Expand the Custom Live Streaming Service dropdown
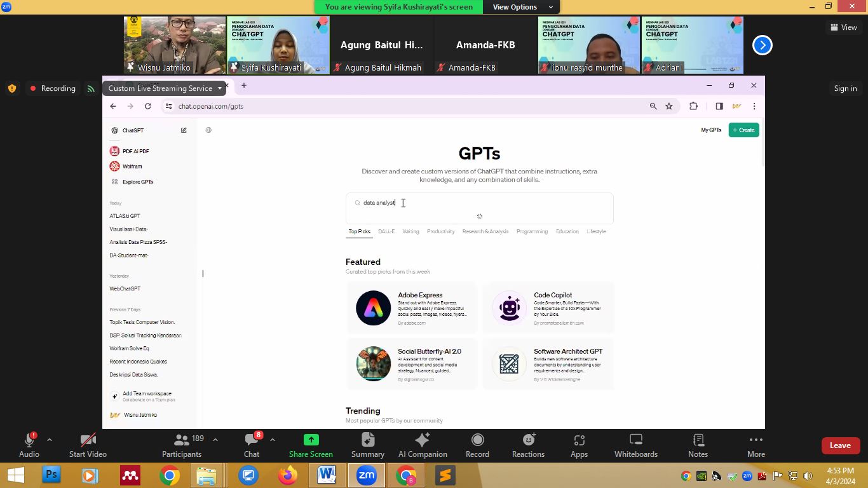The image size is (868, 488). [x=165, y=88]
